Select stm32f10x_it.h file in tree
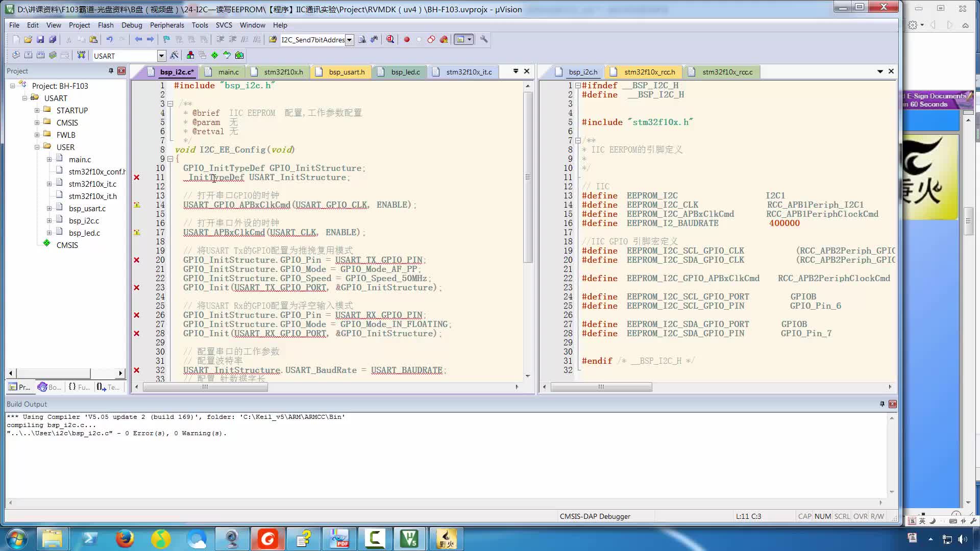 pos(93,196)
